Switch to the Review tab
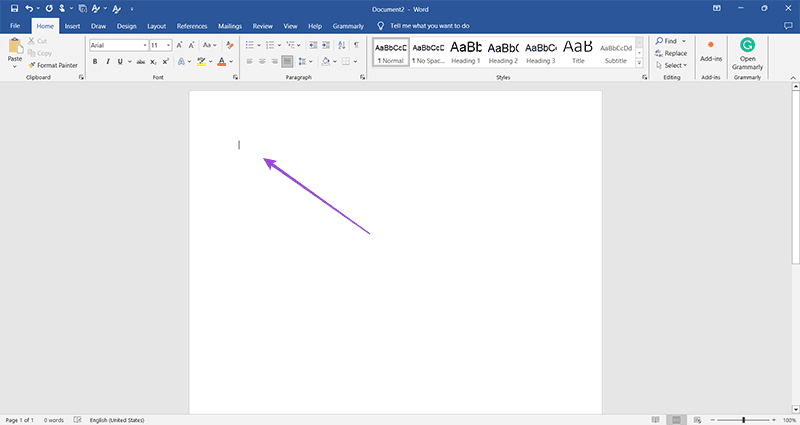800x425 pixels. tap(263, 26)
